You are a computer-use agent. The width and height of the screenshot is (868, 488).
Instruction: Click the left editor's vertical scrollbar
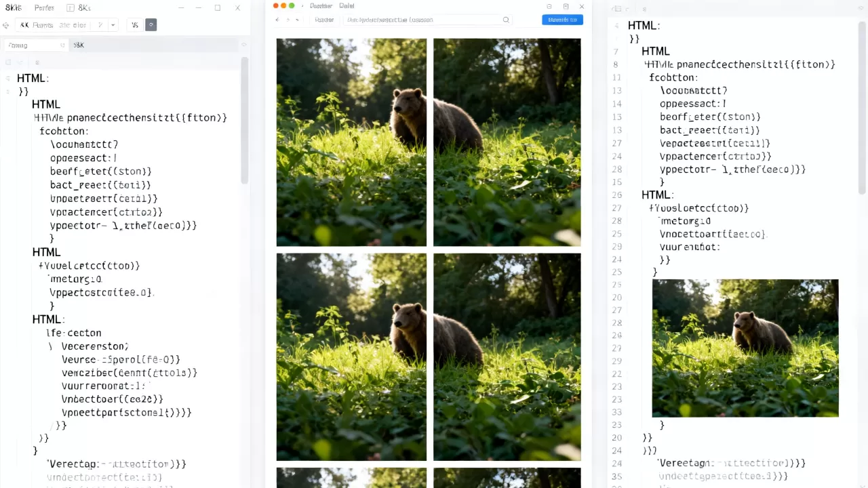tap(245, 121)
